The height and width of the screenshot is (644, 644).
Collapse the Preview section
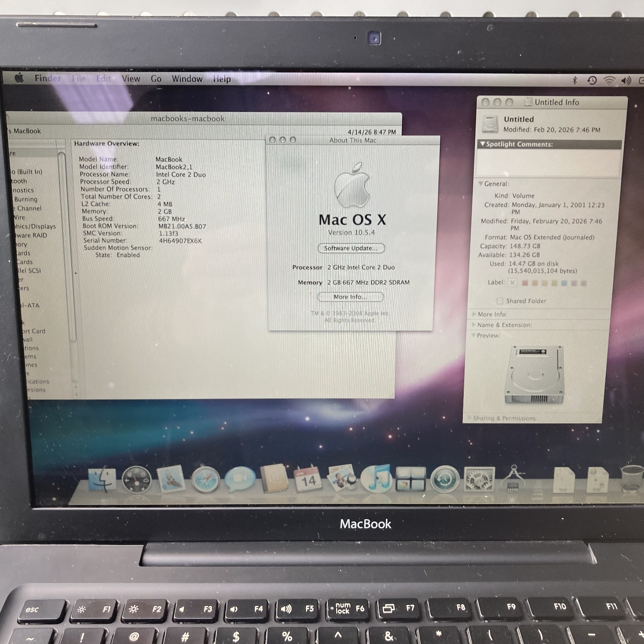[473, 335]
